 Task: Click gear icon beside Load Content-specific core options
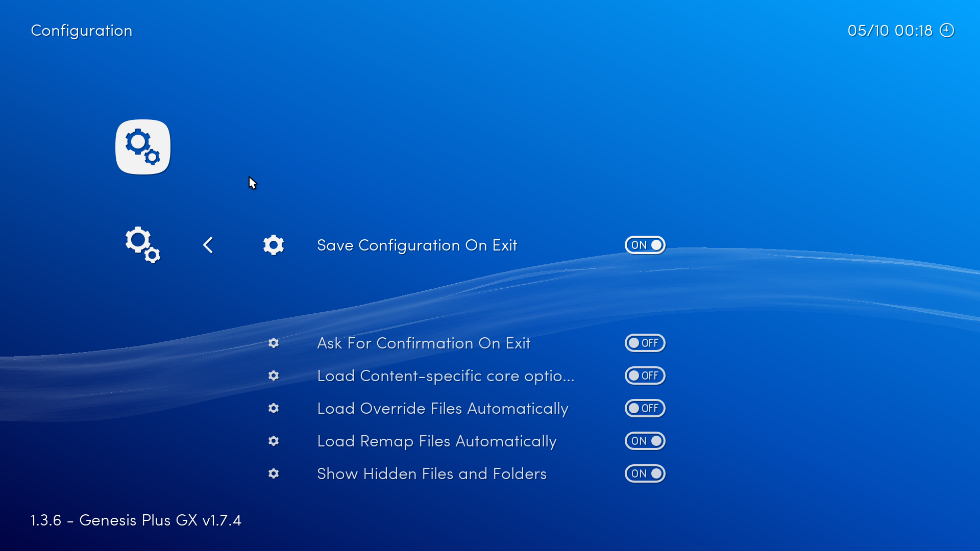(x=274, y=375)
